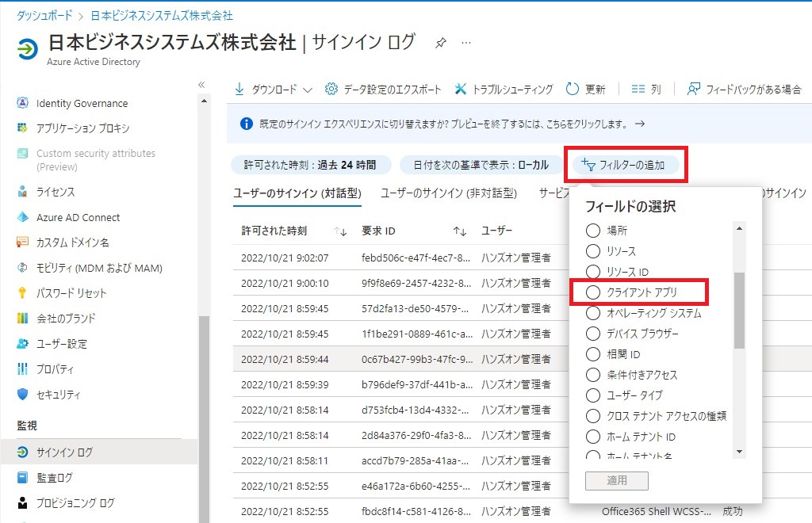Click the フィルターの追加 button
The image size is (812, 523).
626,165
